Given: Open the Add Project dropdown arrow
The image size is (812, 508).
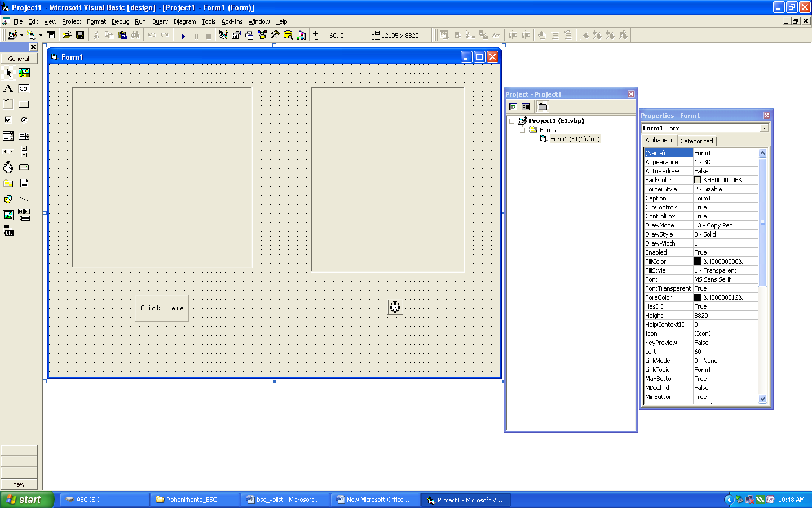Looking at the screenshot, I should [x=22, y=35].
